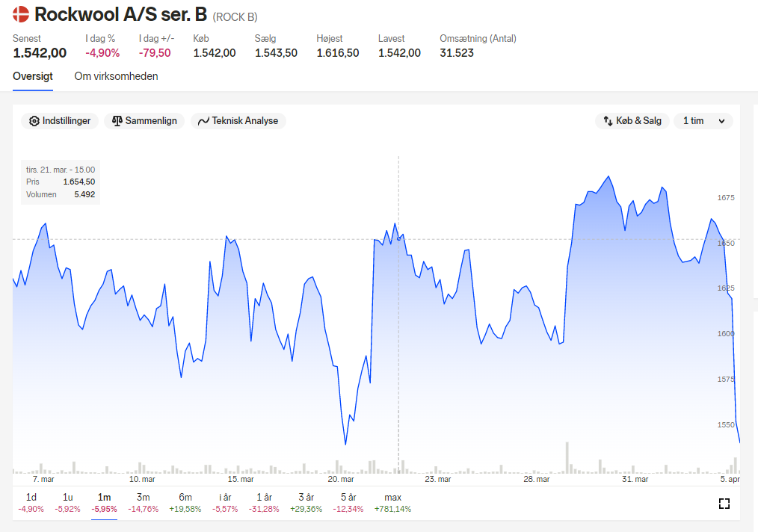
Task: Open the 1 tim interval dropdown
Action: pos(703,121)
